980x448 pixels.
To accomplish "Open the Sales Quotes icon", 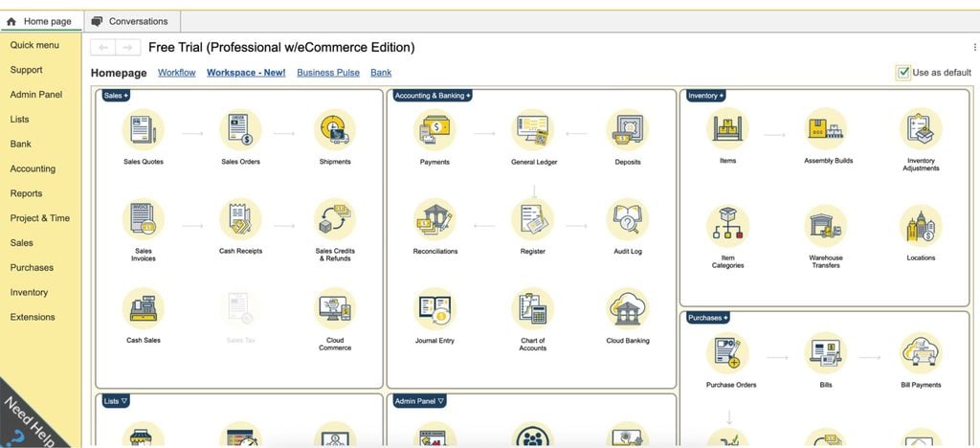I will coord(144,130).
